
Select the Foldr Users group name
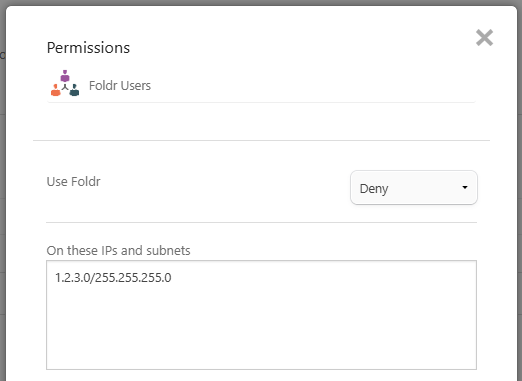pyautogui.click(x=120, y=86)
